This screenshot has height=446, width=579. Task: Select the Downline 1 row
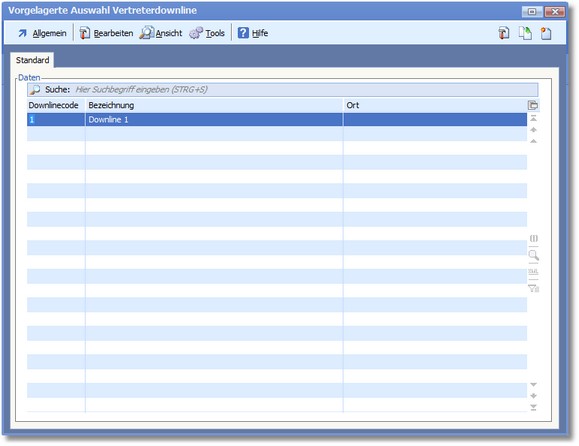click(x=277, y=120)
